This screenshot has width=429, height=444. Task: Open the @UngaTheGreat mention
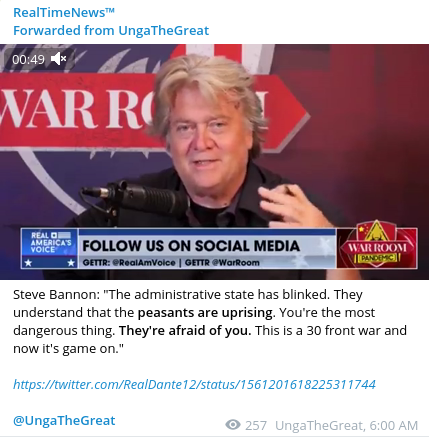64,420
